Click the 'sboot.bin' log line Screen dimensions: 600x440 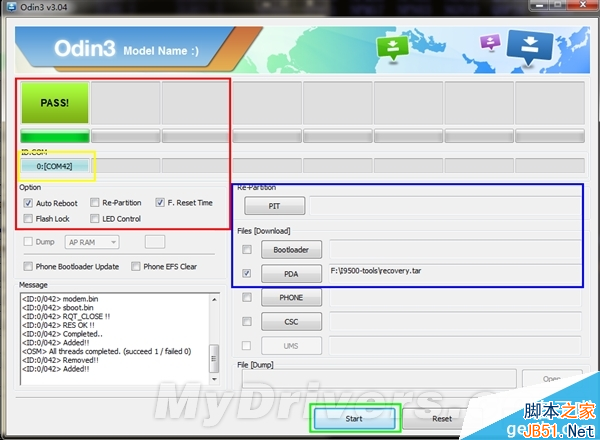tap(58, 307)
